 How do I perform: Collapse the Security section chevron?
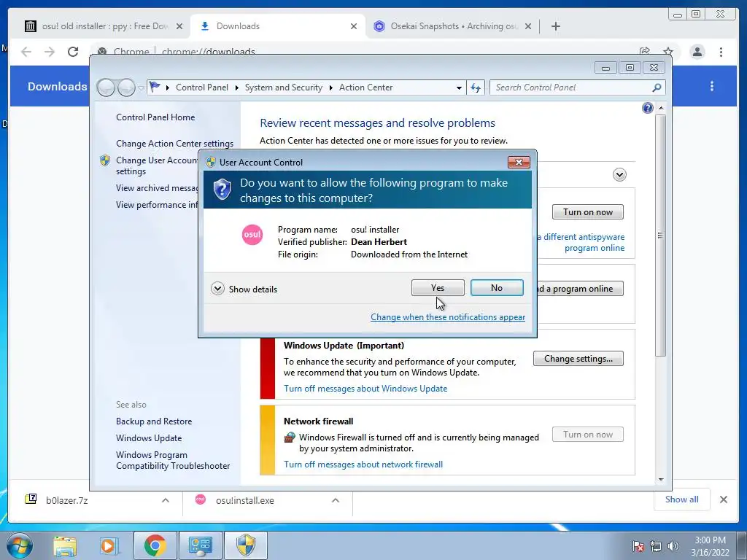[619, 175]
